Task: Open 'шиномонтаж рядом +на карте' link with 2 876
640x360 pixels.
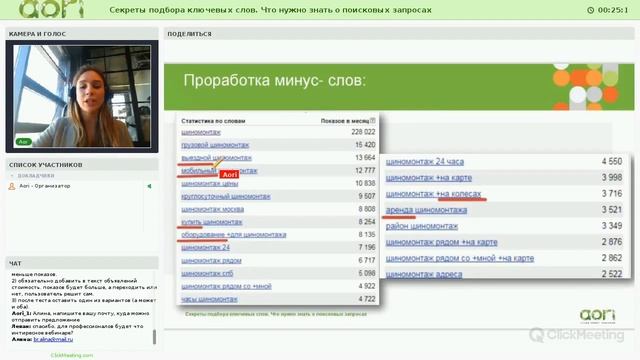Action: pyautogui.click(x=442, y=242)
